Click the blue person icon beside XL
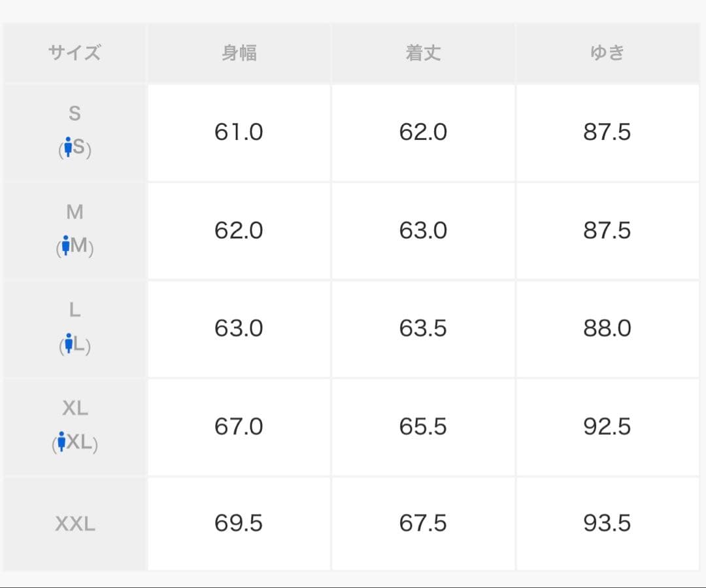 [x=61, y=442]
